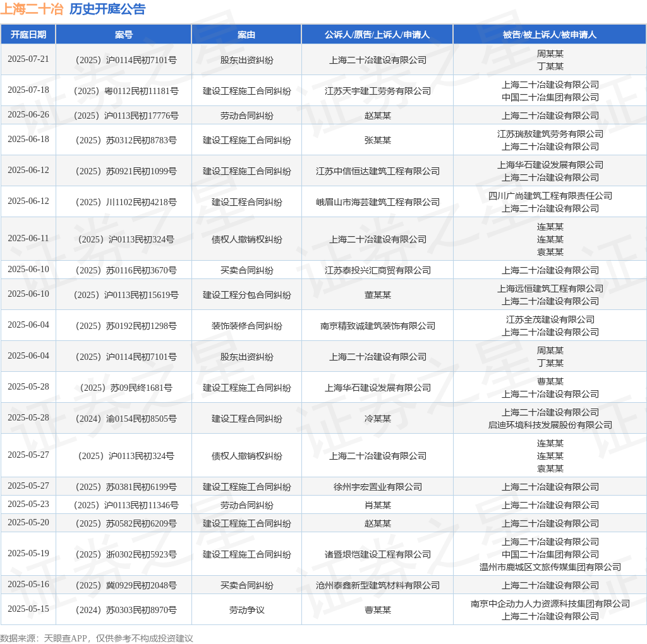Click the 历史开庭公告 heading
The width and height of the screenshot is (647, 644).
tap(107, 9)
